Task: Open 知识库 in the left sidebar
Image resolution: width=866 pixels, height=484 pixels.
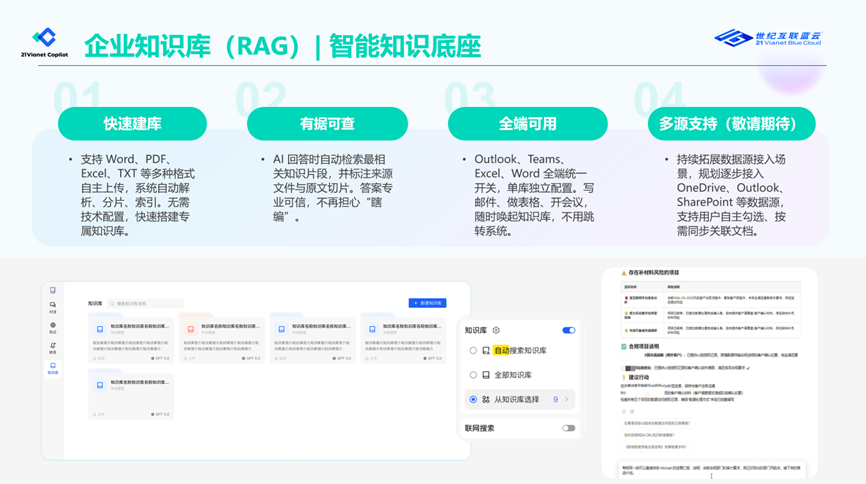Action: coord(53,368)
